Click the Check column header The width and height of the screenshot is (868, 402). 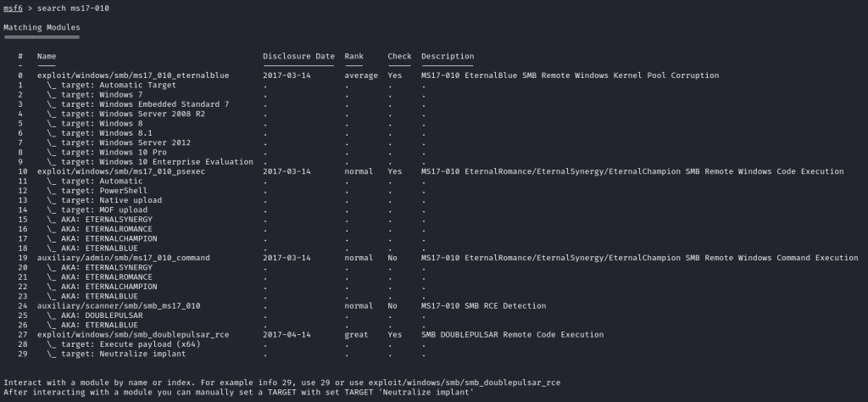click(x=399, y=56)
